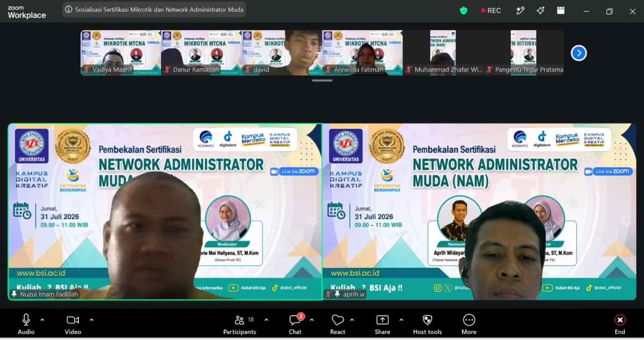Open the AI Companion sparkle icon
Screen dimensions: 644x340
[x=540, y=10]
